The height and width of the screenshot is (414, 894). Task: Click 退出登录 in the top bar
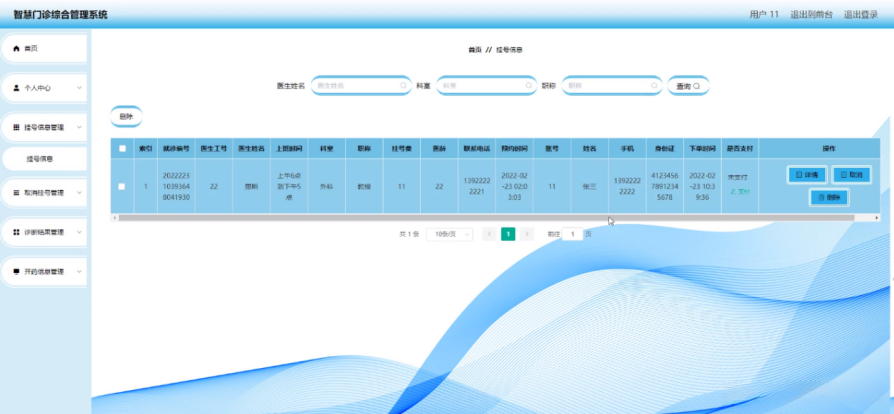(x=861, y=15)
